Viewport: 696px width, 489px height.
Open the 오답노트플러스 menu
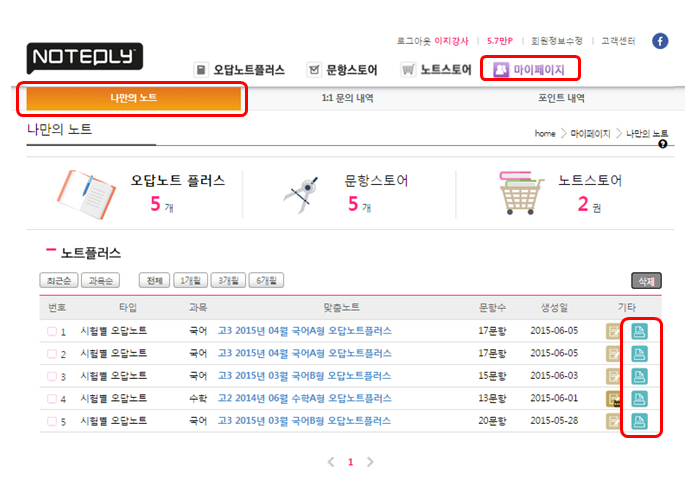pyautogui.click(x=249, y=70)
